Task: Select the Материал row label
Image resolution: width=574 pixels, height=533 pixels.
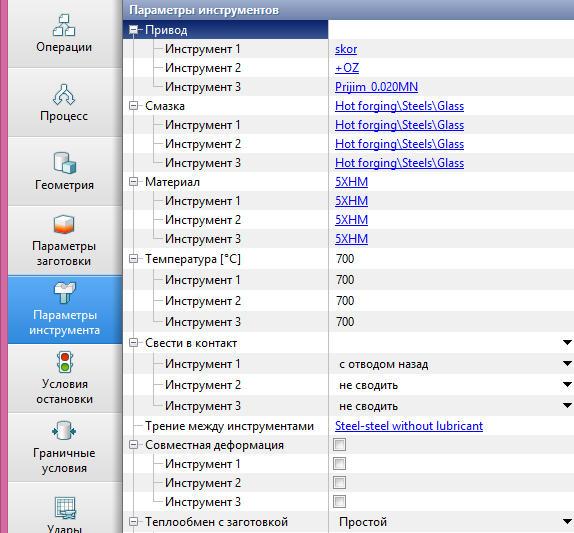Action: click(x=172, y=182)
